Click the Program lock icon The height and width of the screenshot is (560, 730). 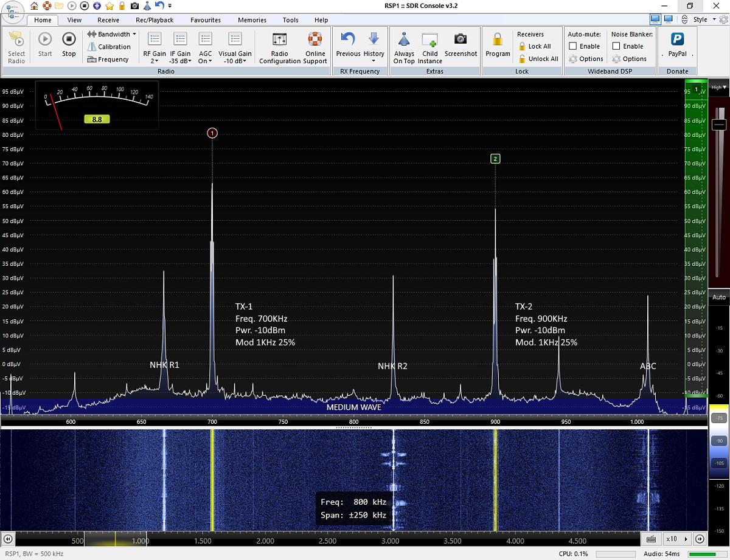pos(498,45)
